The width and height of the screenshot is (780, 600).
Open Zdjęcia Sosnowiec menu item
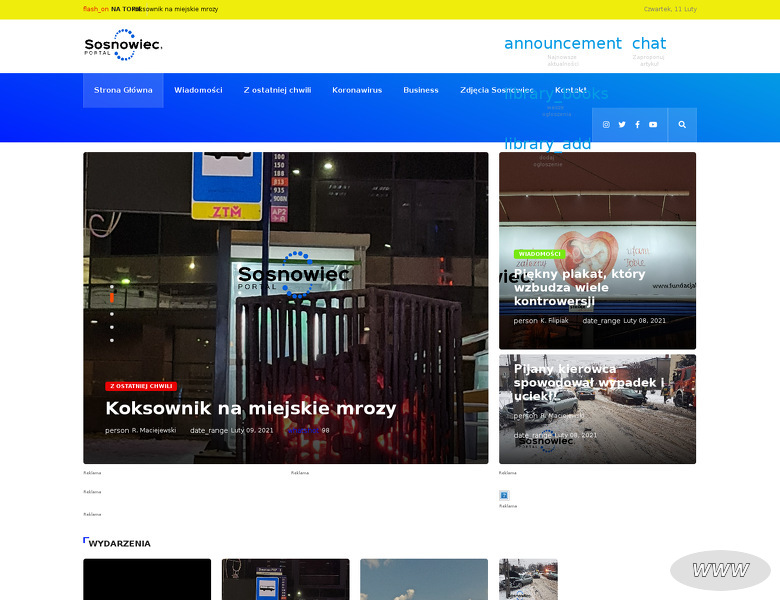tap(496, 90)
